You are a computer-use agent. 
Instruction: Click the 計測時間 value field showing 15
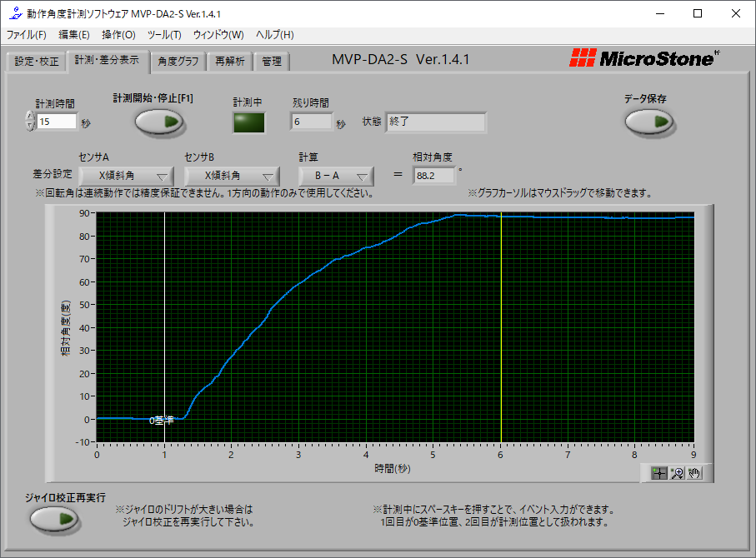click(x=57, y=122)
